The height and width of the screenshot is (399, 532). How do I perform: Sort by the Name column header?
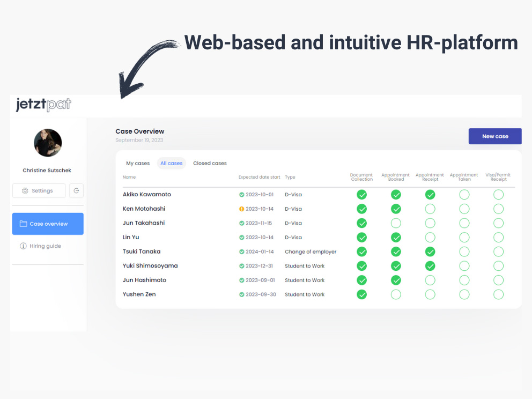(129, 177)
